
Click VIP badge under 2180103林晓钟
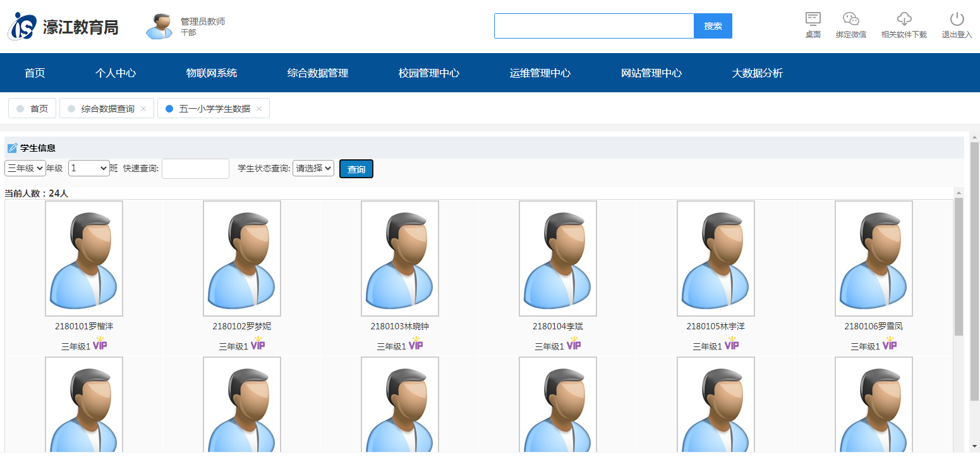416,343
